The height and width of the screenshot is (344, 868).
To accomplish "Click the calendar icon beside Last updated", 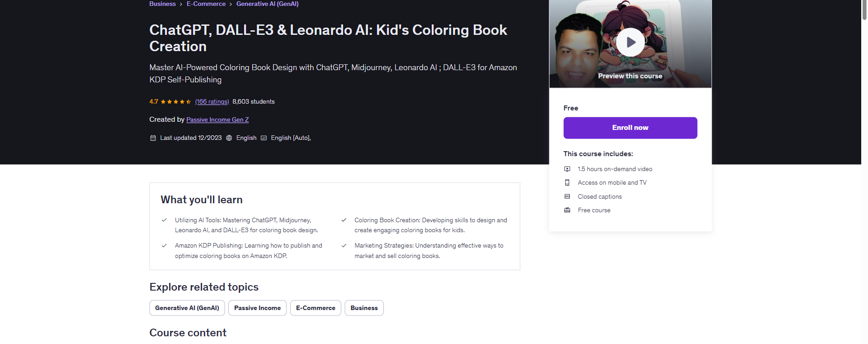I will coord(153,138).
